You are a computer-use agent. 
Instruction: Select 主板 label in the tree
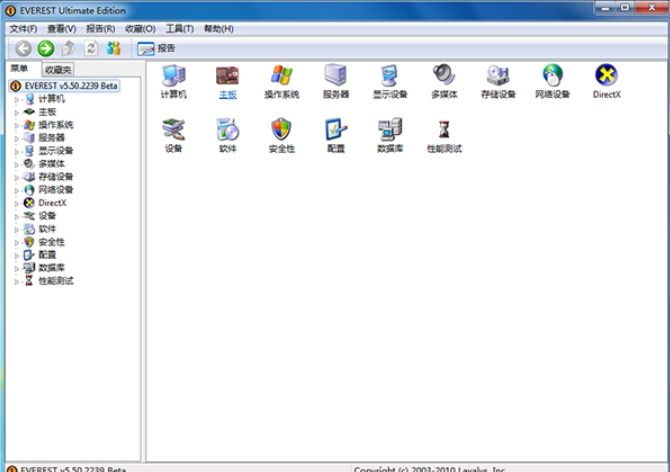pos(47,111)
